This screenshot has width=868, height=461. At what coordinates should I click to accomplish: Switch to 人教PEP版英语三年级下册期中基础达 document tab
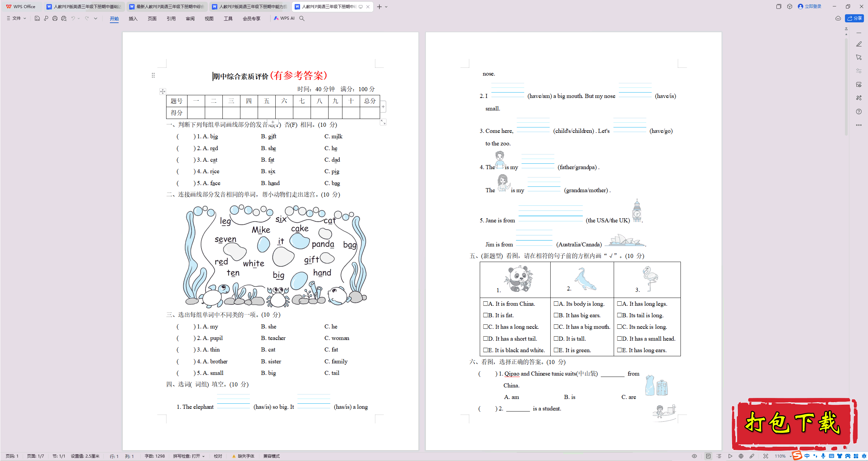pos(84,6)
